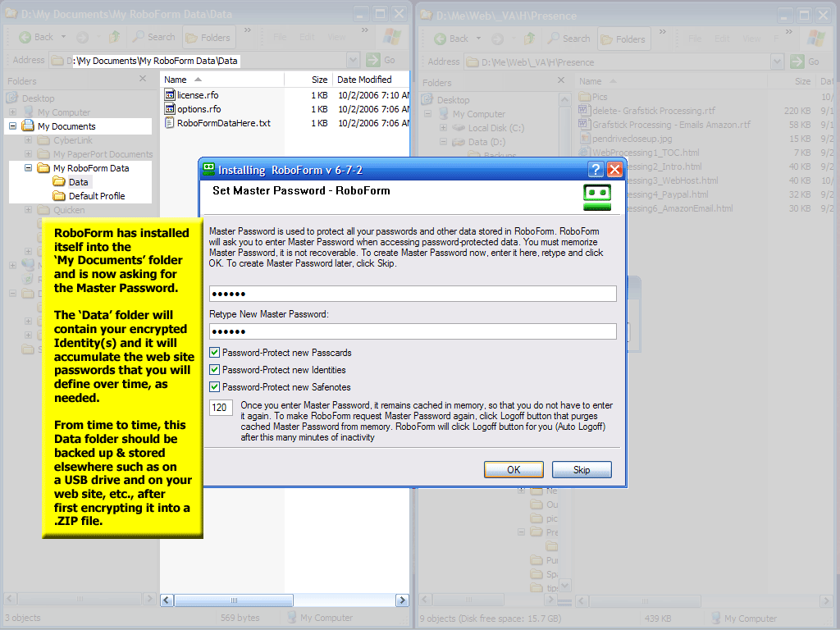
Task: Collapse the My Documents tree node
Action: click(x=13, y=126)
